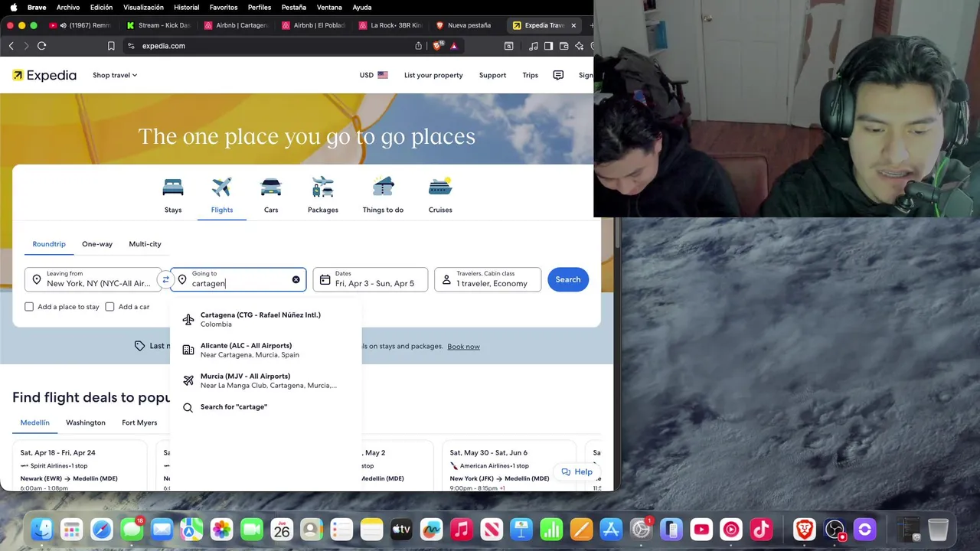Open TikTok from the Dock

pyautogui.click(x=760, y=530)
